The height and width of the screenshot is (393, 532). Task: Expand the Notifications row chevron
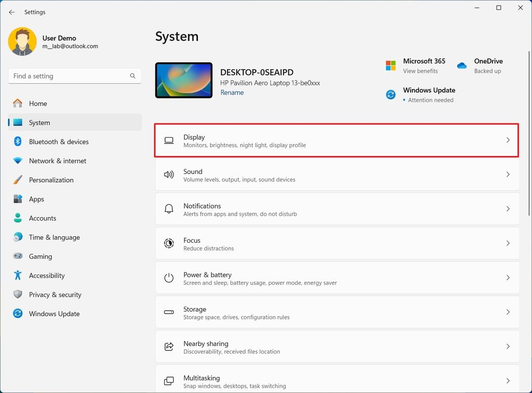508,209
